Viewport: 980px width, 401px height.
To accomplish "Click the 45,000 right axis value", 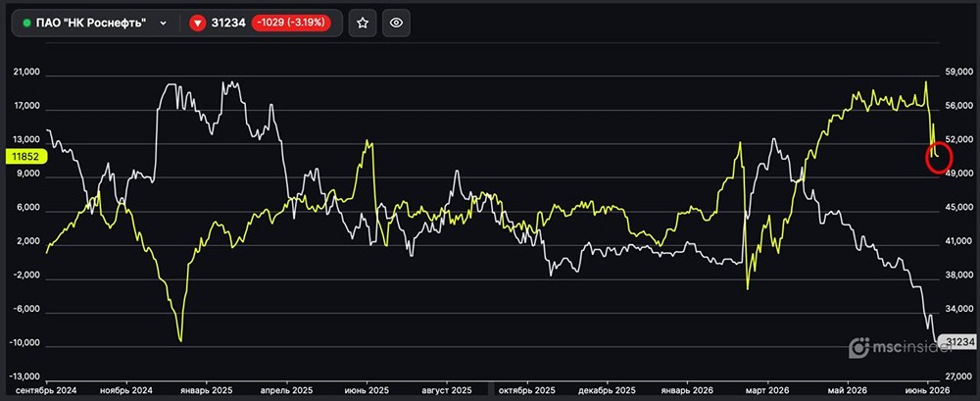I will point(958,208).
